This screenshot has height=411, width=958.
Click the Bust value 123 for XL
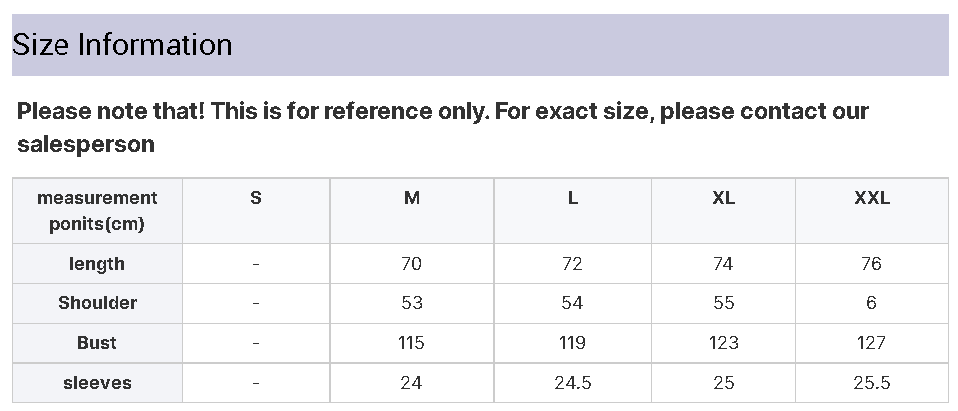tap(723, 343)
